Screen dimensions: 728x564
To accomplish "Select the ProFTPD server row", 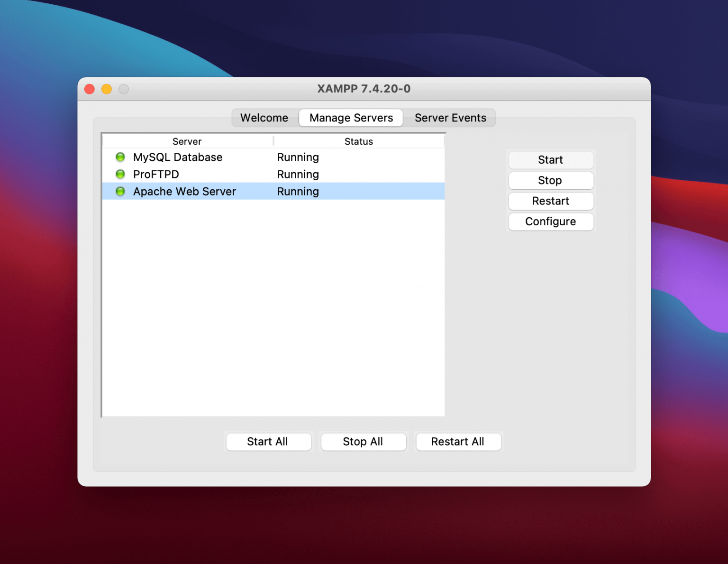I will 156,174.
